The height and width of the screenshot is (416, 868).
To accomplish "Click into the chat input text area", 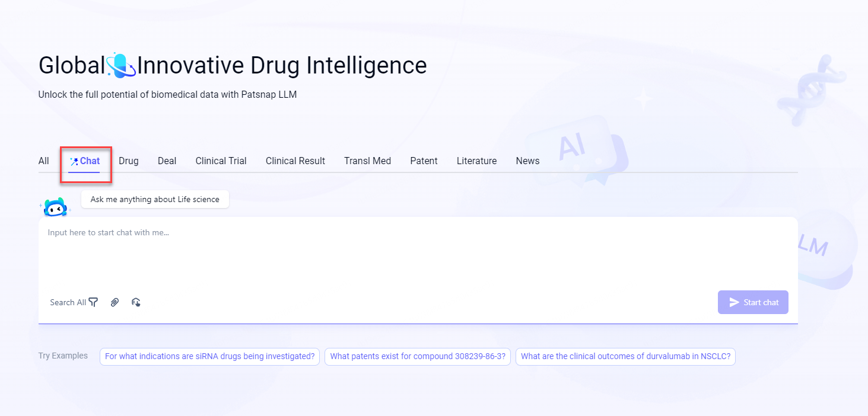I will click(415, 252).
